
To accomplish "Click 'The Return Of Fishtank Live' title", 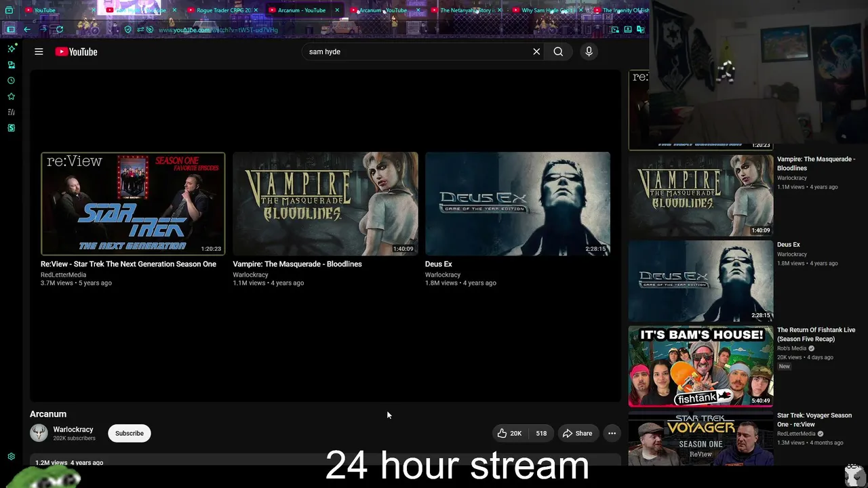I will click(x=816, y=334).
